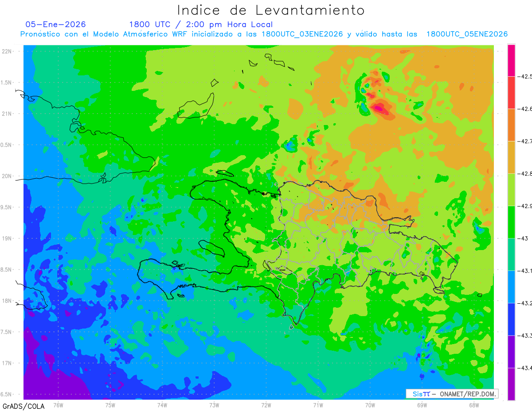Click the '1.5N' latitude label
The height and width of the screenshot is (411, 532).
tap(7, 83)
